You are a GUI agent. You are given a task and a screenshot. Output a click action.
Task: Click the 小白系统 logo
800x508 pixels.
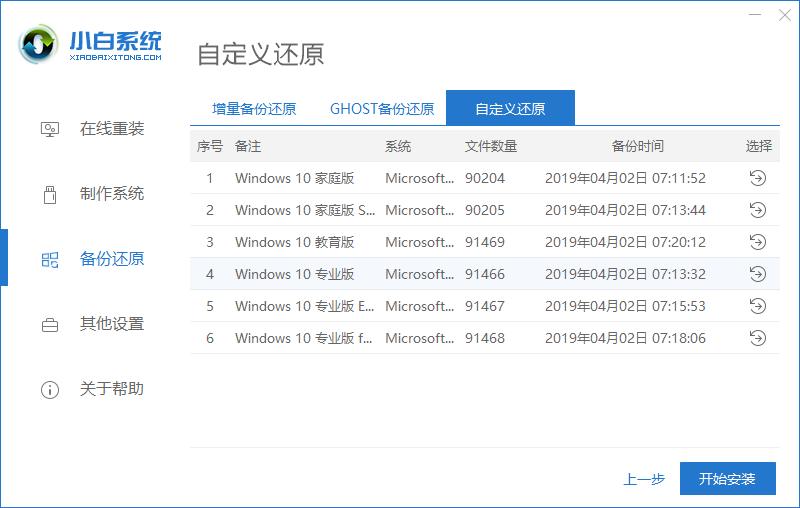point(90,44)
